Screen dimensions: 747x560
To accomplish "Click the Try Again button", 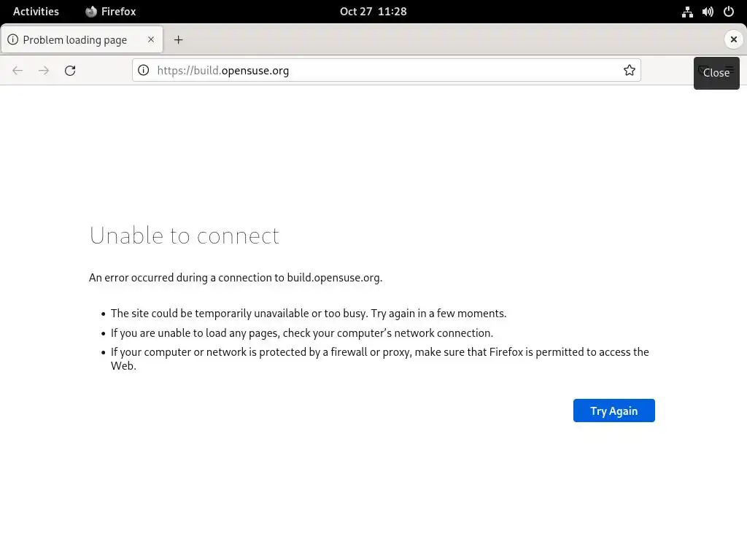I will (x=614, y=411).
